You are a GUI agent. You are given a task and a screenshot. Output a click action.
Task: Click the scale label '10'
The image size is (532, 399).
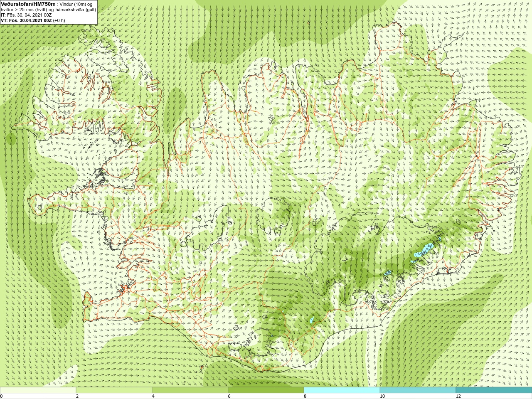click(382, 396)
